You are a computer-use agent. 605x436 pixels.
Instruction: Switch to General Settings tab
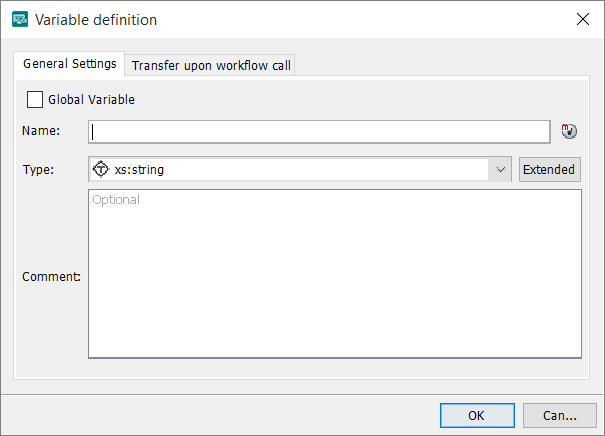click(x=70, y=64)
